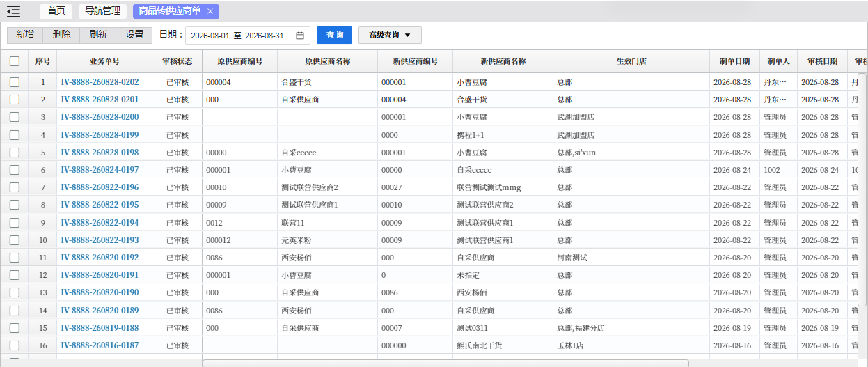Open order IV-8888-260816-0187
Viewport: 868px width, 367px height.
pos(100,345)
